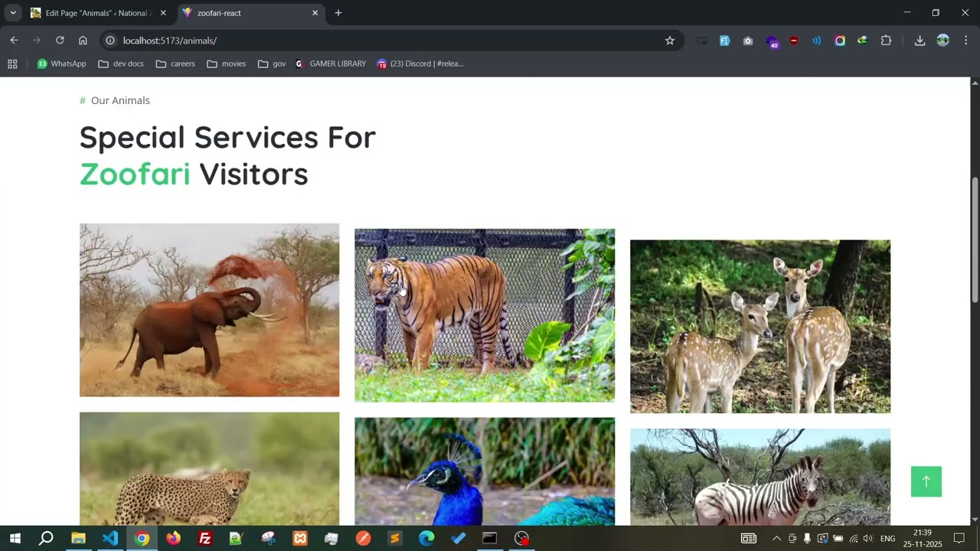The width and height of the screenshot is (980, 551).
Task: Mute the system volume in the tray
Action: tap(867, 538)
